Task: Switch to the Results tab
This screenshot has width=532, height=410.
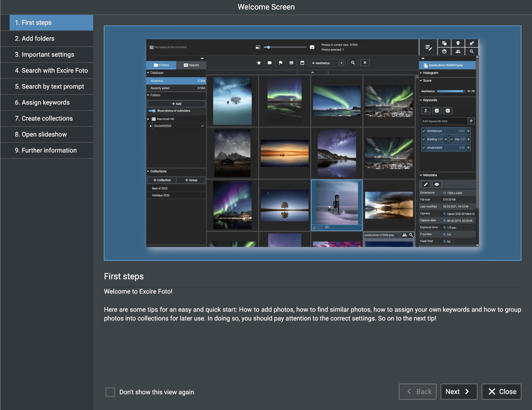Action: click(191, 65)
